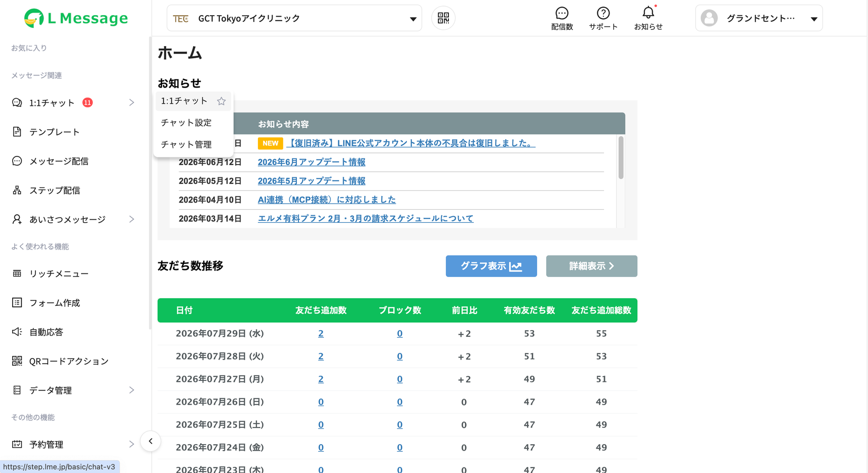The width and height of the screenshot is (868, 473).
Task: Click the QRコードアクション sidebar icon
Action: pyautogui.click(x=17, y=361)
